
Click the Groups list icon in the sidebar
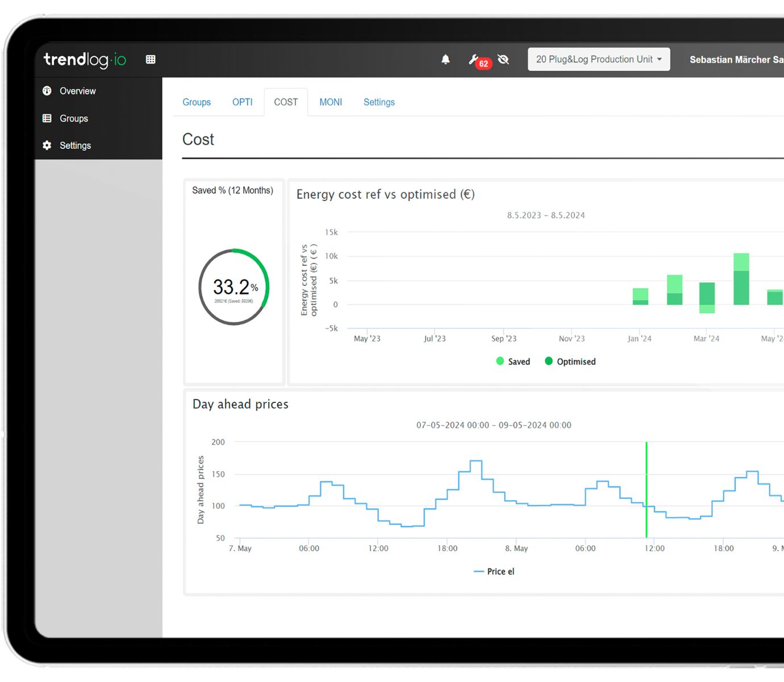[x=47, y=118]
